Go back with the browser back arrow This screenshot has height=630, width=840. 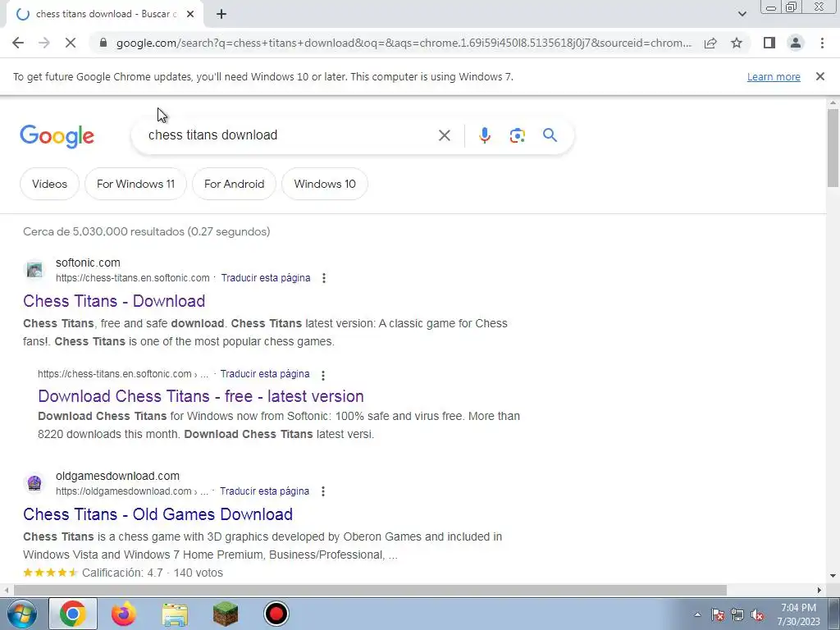click(x=18, y=43)
